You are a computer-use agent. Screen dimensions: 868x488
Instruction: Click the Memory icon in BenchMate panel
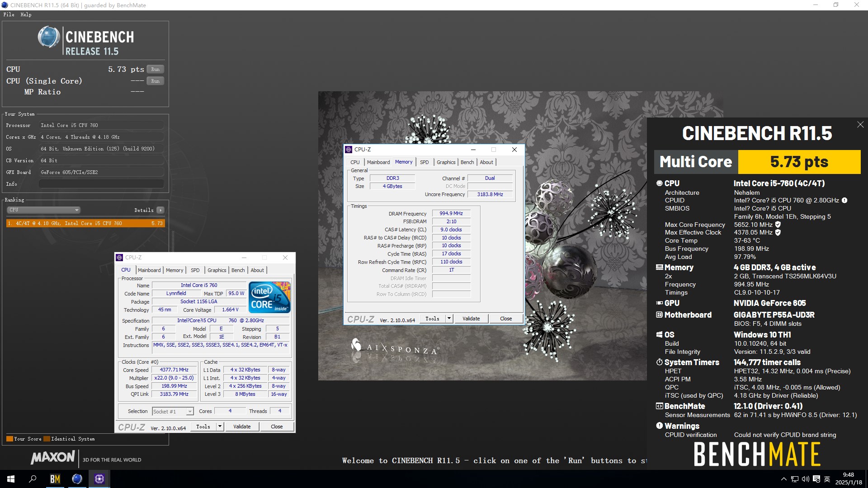pos(660,267)
